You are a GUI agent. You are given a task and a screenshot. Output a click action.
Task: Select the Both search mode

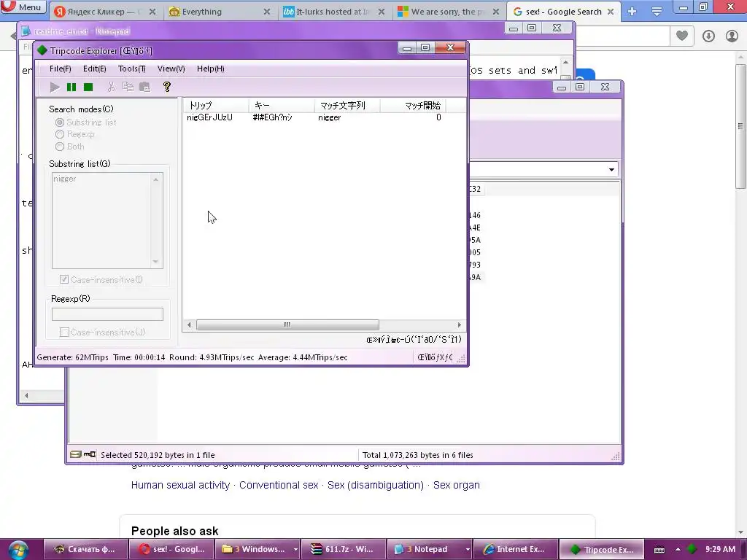pos(60,147)
